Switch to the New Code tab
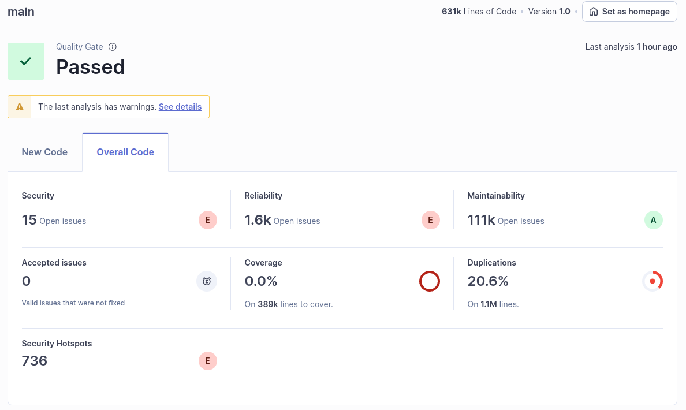 [x=45, y=152]
